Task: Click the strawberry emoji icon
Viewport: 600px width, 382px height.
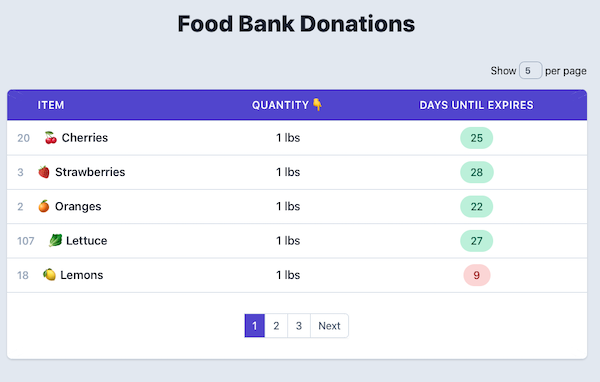Action: click(44, 172)
